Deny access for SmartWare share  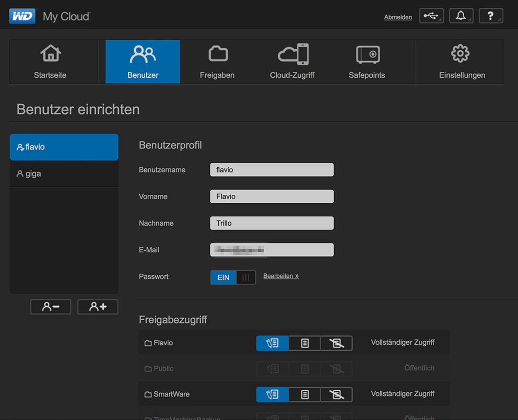[x=336, y=394]
